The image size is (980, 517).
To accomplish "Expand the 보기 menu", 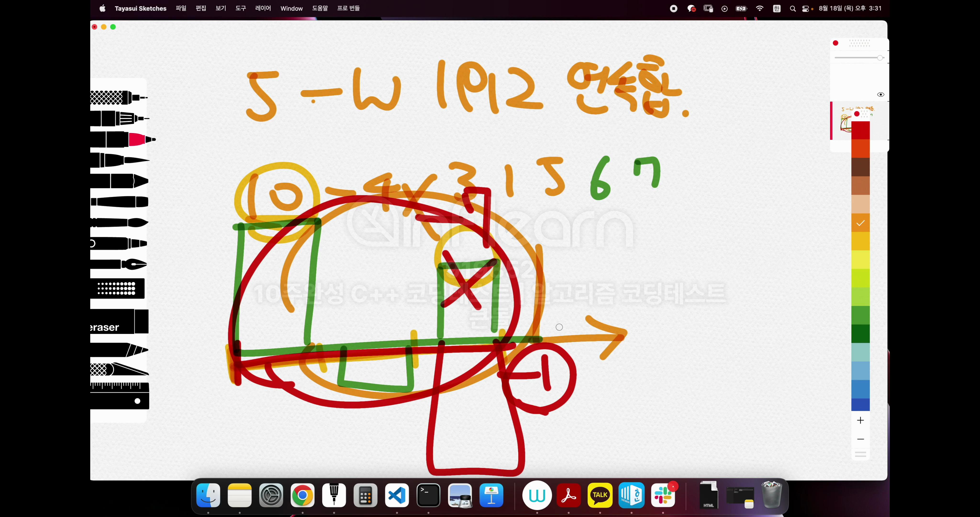I will coord(221,8).
